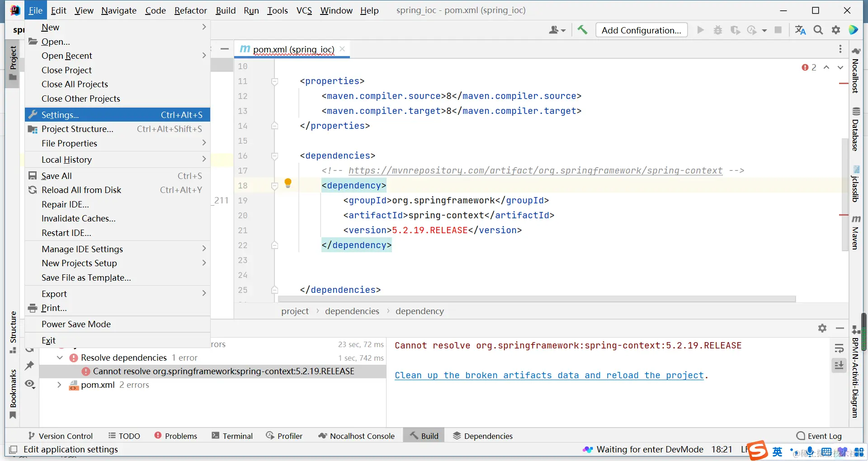This screenshot has height=461, width=868.
Task: Open Build tool window settings gear
Action: coord(822,328)
